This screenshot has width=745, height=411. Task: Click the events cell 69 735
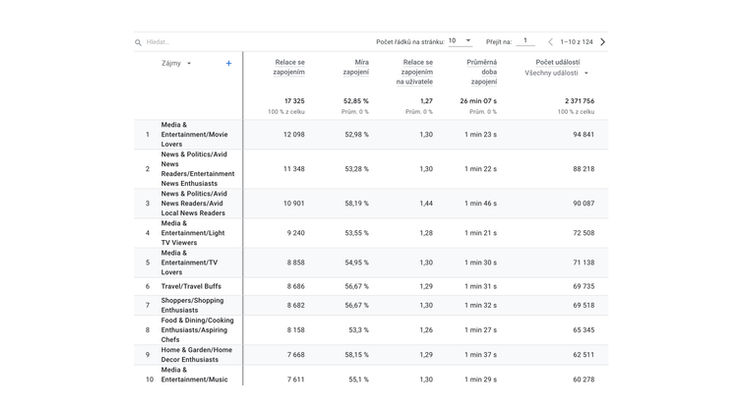click(583, 287)
